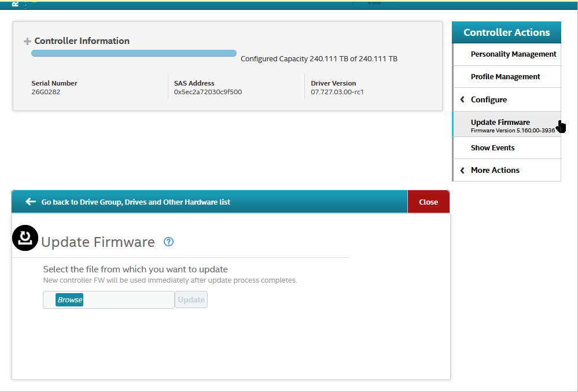Close the Update Firmware panel
The image size is (578, 392).
[x=428, y=202]
